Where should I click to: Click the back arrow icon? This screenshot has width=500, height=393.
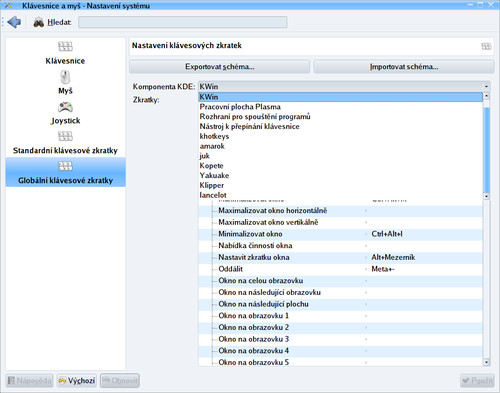(x=14, y=22)
